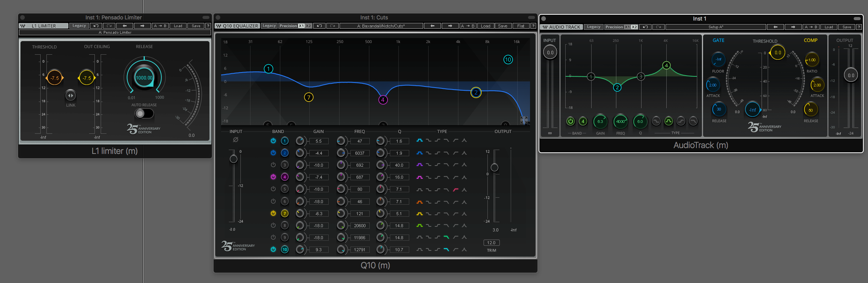The width and height of the screenshot is (868, 283).
Task: Select high-cut filter type in AudioTrack
Action: point(693,121)
